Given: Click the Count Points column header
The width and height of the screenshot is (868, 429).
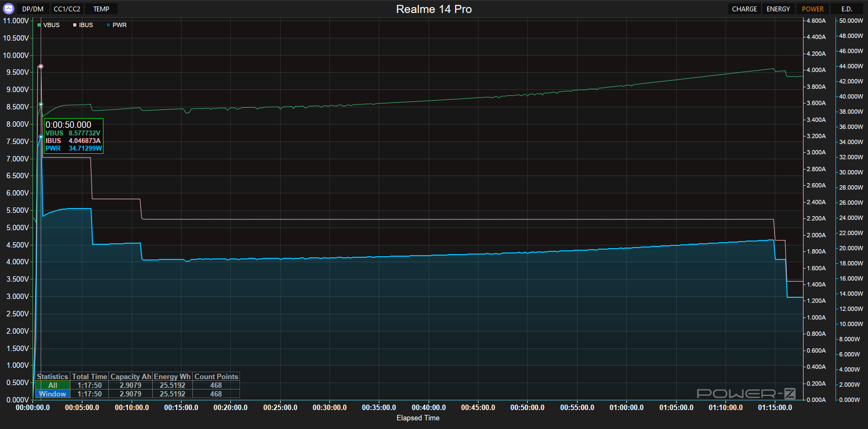Looking at the screenshot, I should tap(216, 377).
